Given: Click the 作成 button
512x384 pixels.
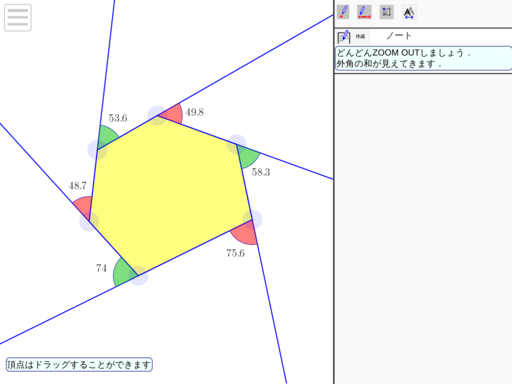Looking at the screenshot, I should [x=360, y=36].
